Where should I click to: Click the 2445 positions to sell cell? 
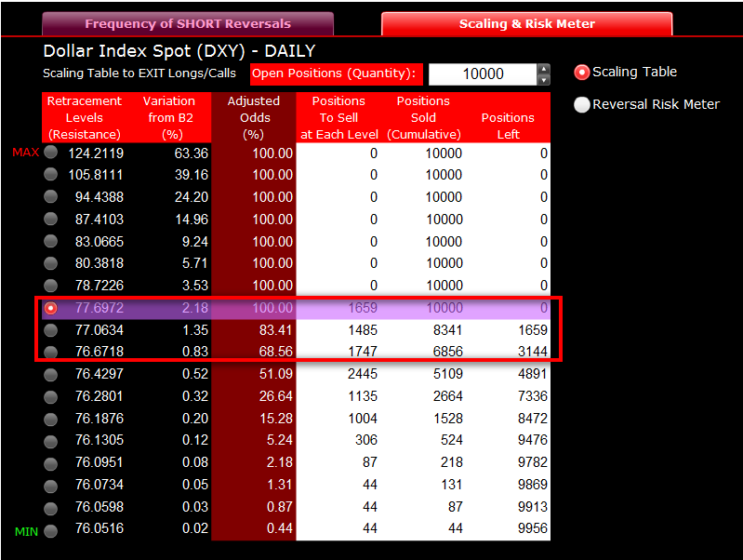[363, 374]
